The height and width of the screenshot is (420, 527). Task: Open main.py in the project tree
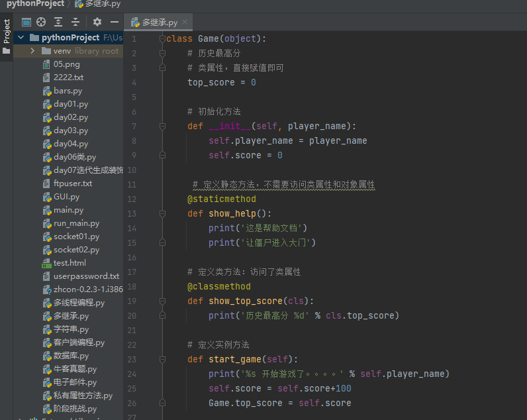point(68,210)
